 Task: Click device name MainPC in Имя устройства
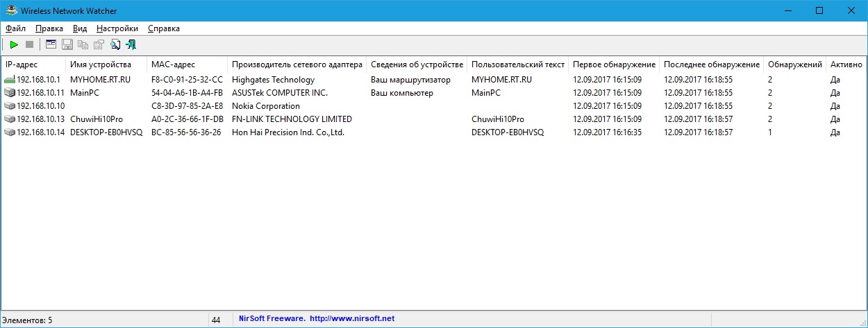[85, 93]
